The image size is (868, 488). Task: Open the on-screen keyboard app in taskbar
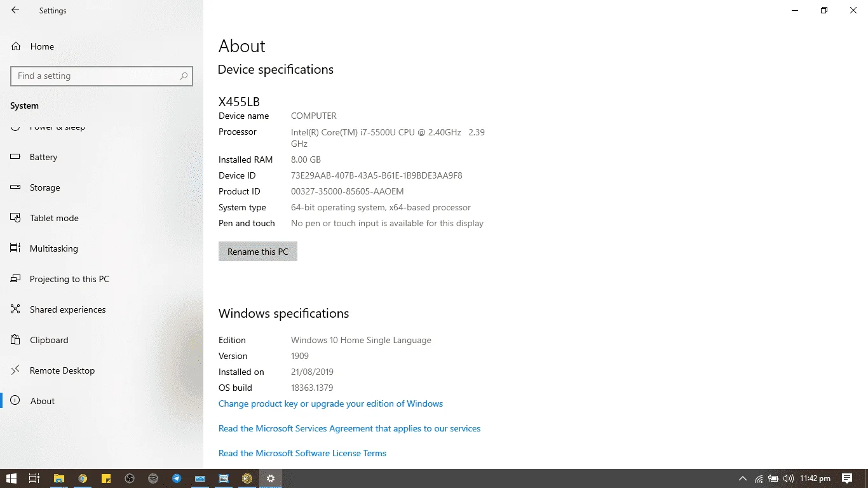200,478
